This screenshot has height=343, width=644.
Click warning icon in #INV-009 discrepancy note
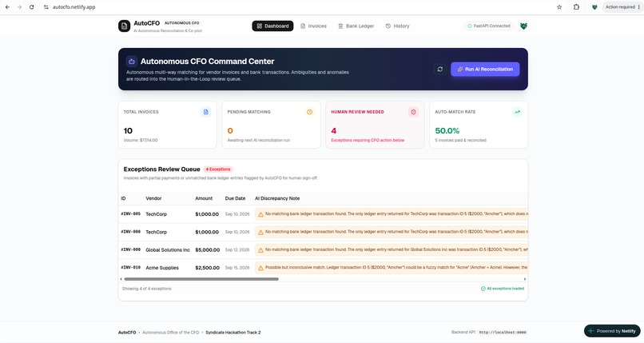point(260,249)
